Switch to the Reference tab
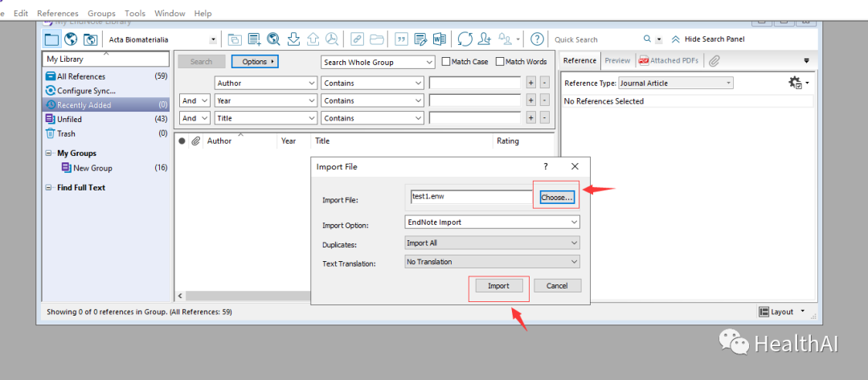The width and height of the screenshot is (868, 380). (579, 61)
